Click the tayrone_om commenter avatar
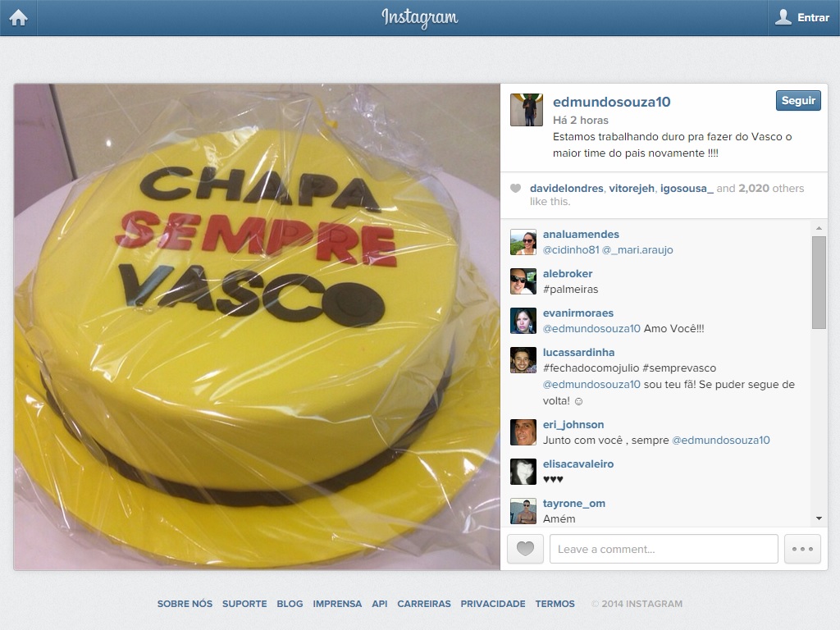 523,511
